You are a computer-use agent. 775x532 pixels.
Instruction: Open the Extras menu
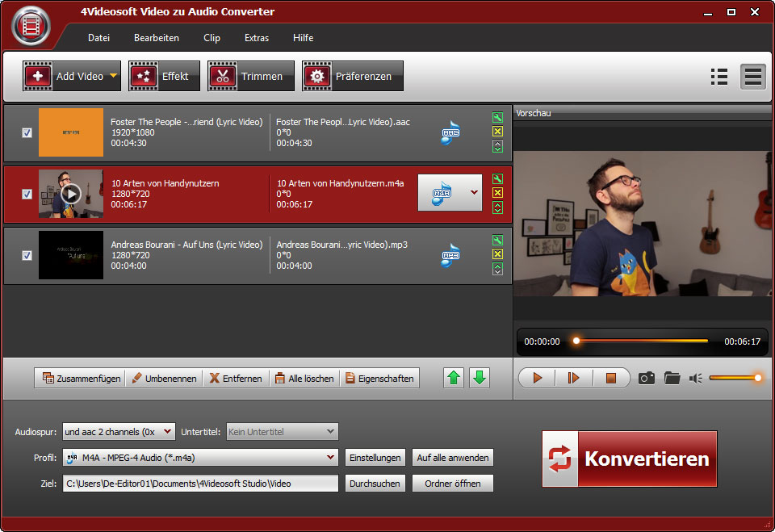point(257,38)
